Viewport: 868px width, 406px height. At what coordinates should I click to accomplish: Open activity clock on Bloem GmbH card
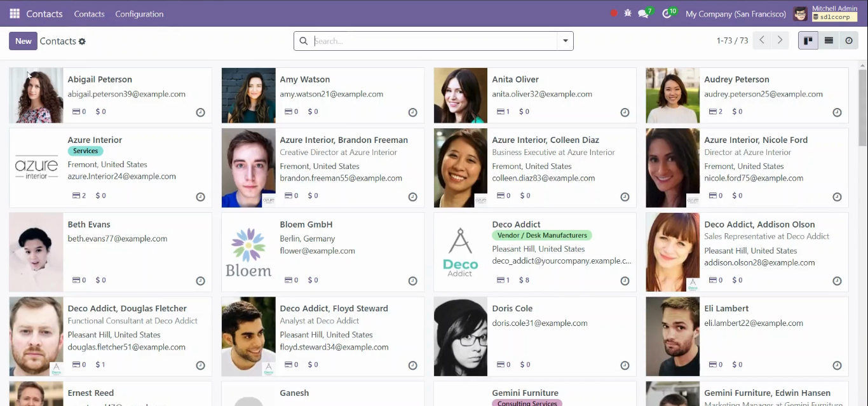pyautogui.click(x=412, y=281)
